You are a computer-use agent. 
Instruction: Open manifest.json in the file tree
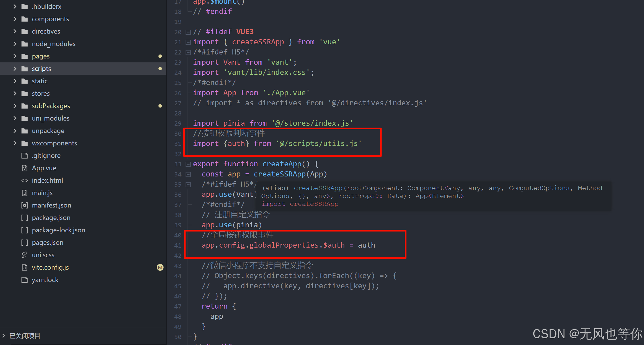pyautogui.click(x=51, y=205)
